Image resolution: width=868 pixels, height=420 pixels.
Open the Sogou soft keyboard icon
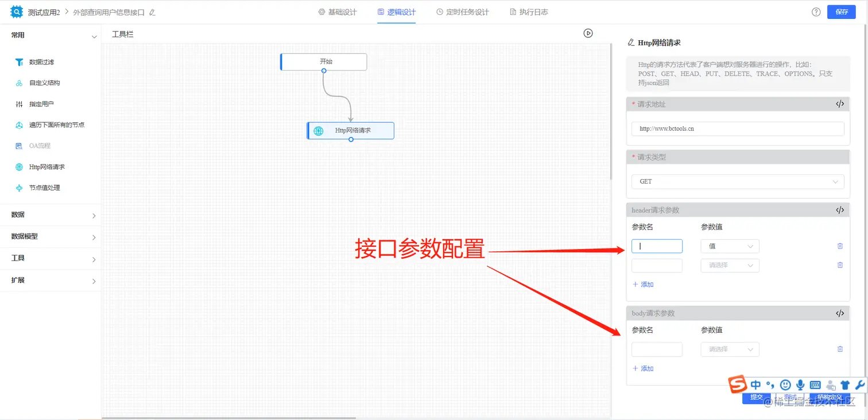point(815,386)
